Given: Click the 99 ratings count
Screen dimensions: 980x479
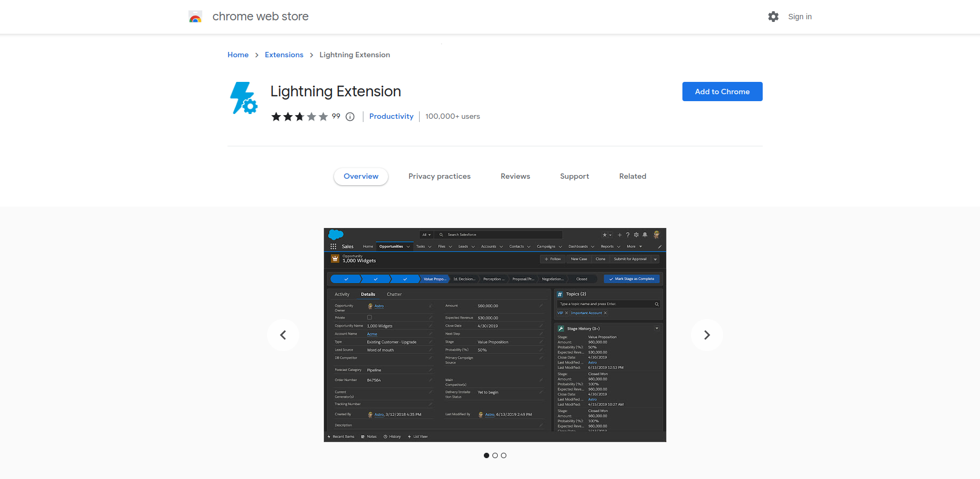Looking at the screenshot, I should (x=336, y=116).
